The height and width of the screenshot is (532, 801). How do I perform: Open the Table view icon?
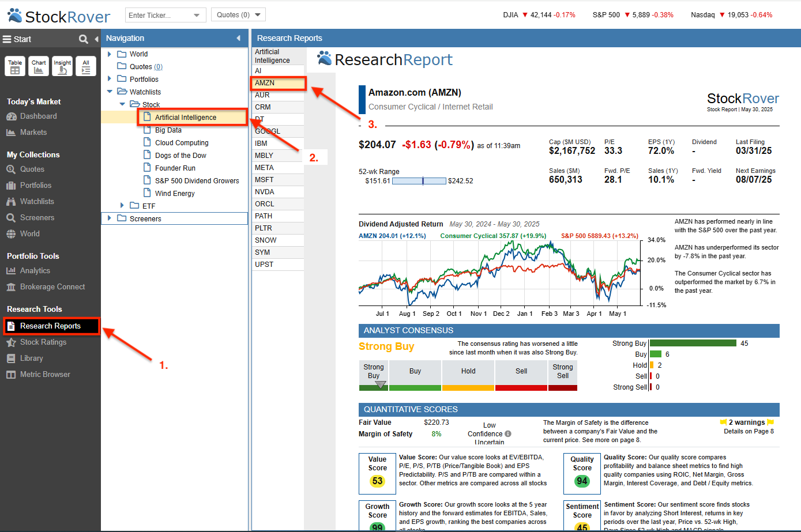[15, 66]
